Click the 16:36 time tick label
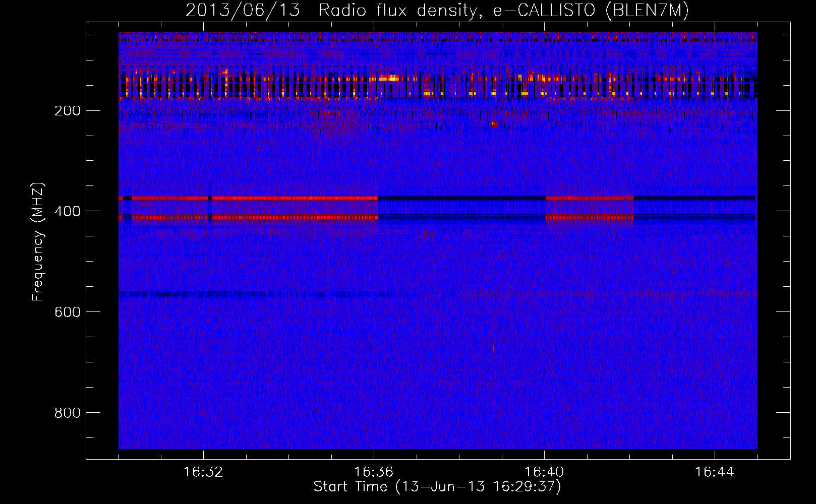 coord(374,472)
